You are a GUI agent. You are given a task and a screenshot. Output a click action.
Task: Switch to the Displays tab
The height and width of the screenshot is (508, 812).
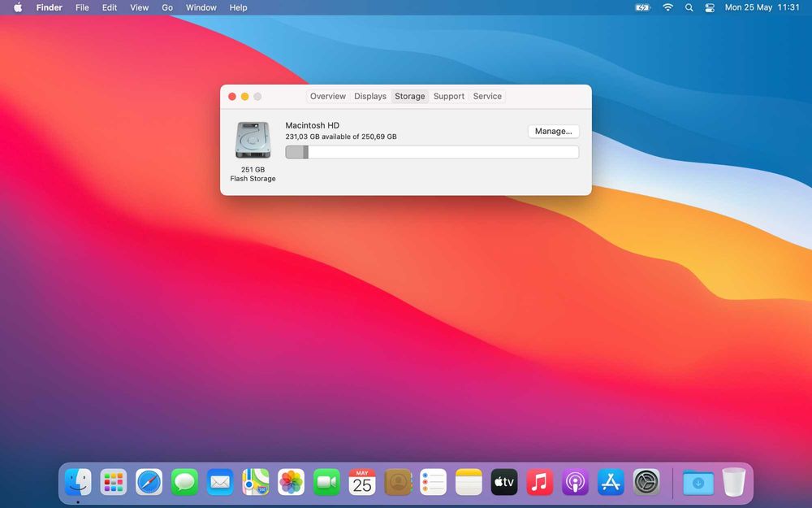point(370,96)
